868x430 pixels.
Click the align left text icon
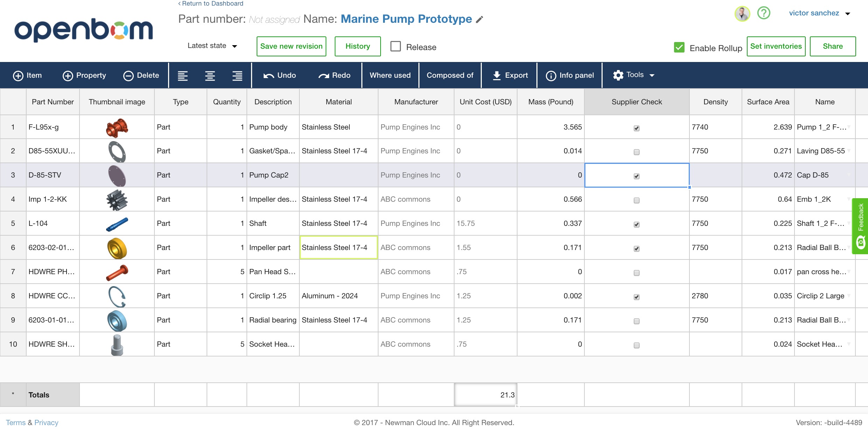coord(183,76)
